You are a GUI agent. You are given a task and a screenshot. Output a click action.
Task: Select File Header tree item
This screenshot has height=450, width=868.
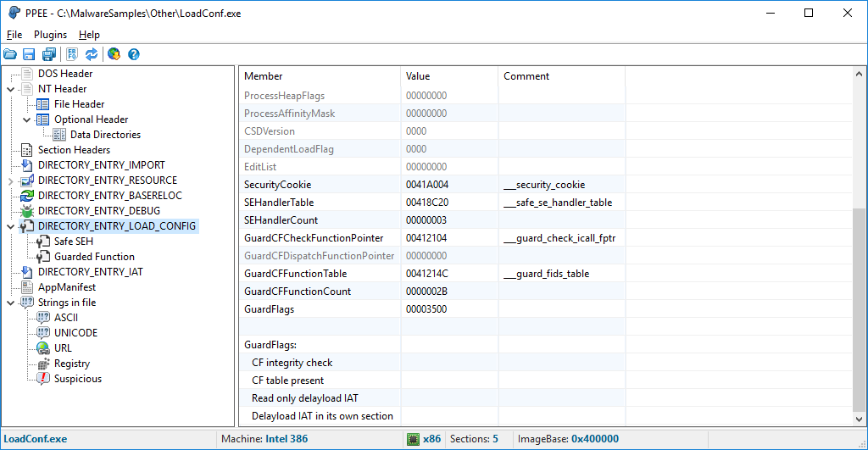[x=79, y=104]
